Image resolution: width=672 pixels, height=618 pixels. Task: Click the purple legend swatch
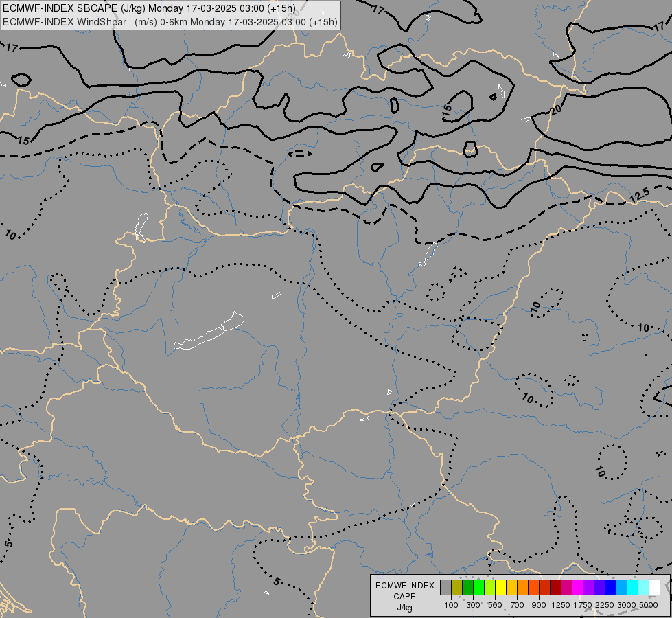pos(589,588)
